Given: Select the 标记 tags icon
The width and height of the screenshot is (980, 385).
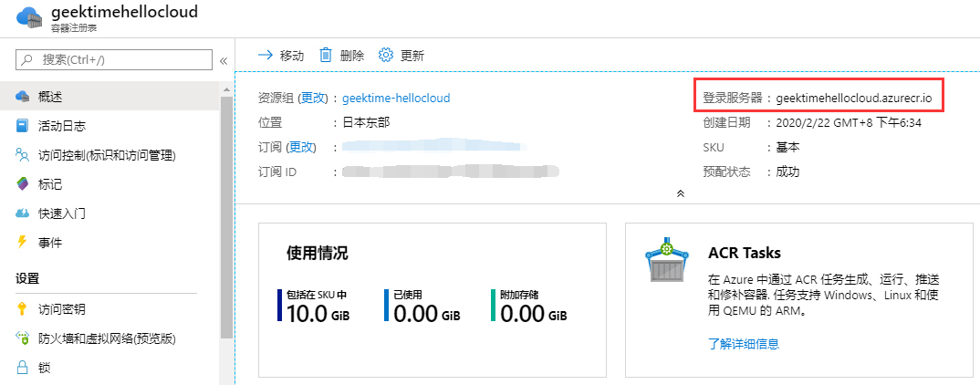Looking at the screenshot, I should point(23,184).
